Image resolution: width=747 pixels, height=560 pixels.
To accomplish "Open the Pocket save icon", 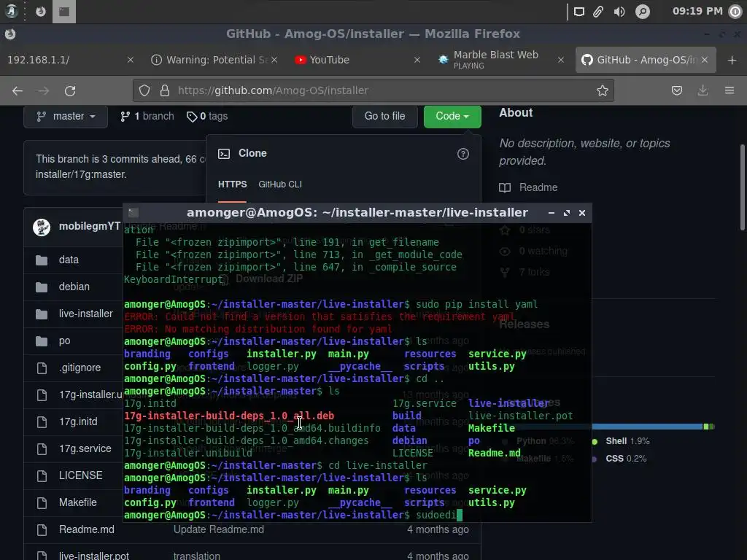I will (676, 90).
